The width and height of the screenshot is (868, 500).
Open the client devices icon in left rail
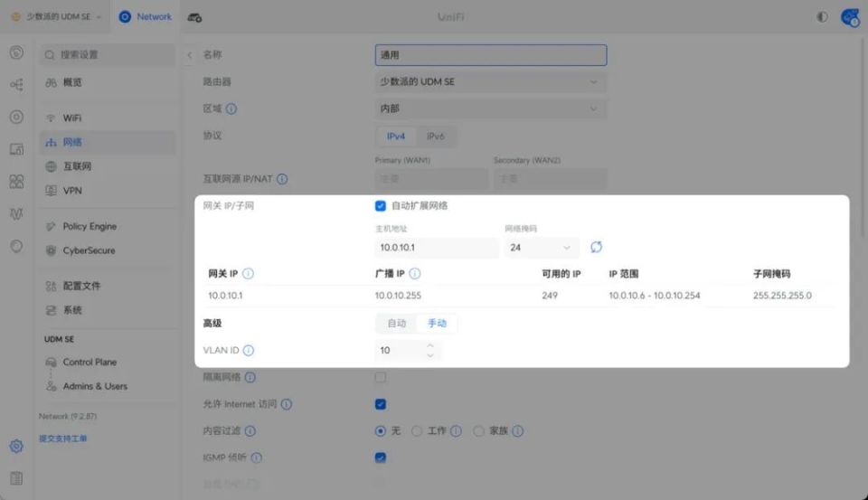click(x=16, y=149)
